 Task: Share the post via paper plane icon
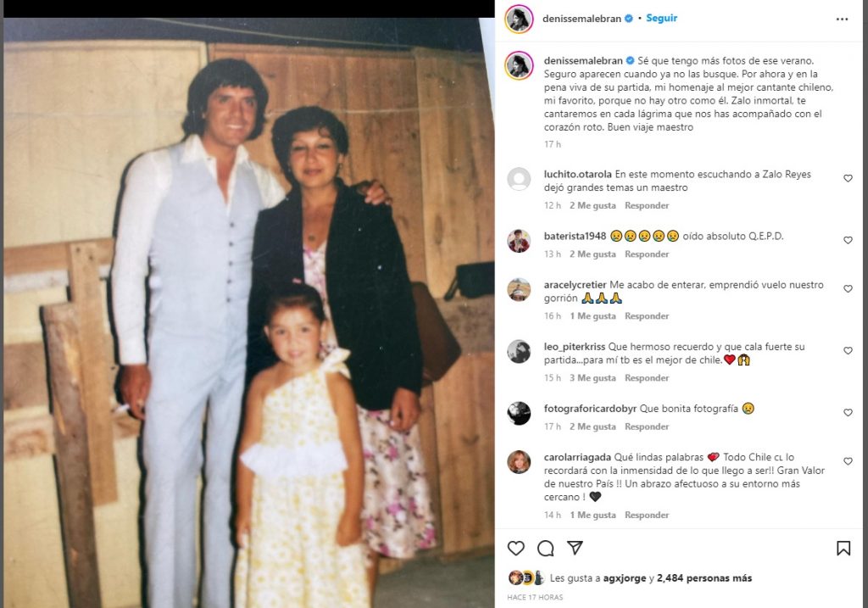pyautogui.click(x=576, y=548)
